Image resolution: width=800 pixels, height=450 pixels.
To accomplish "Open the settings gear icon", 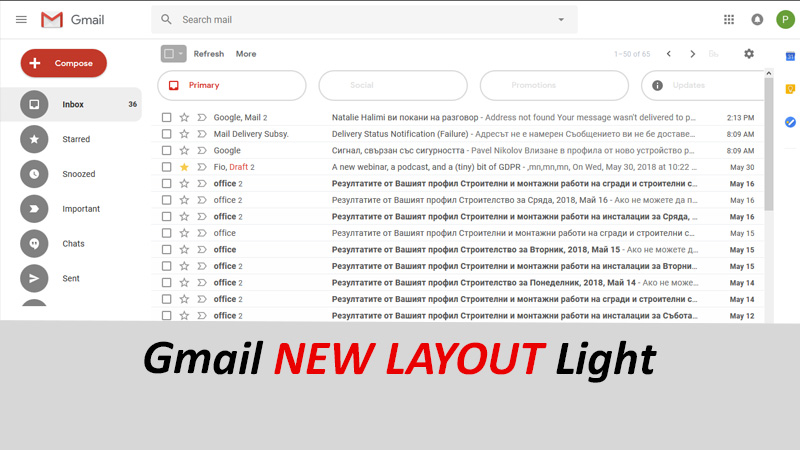I will [x=748, y=54].
